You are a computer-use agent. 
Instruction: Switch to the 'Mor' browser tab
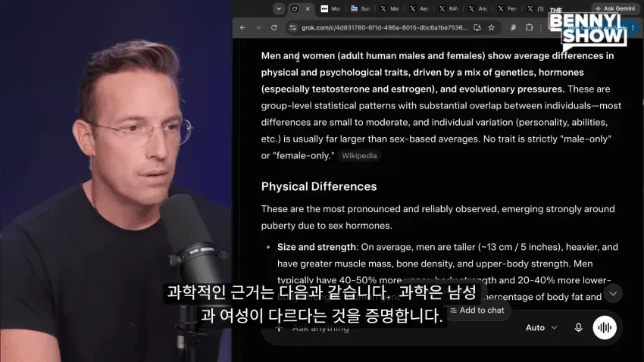tap(330, 8)
